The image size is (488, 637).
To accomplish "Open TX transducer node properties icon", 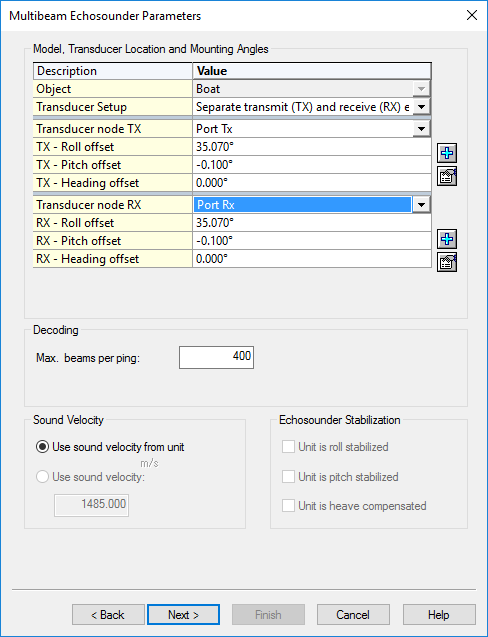I will (x=447, y=176).
